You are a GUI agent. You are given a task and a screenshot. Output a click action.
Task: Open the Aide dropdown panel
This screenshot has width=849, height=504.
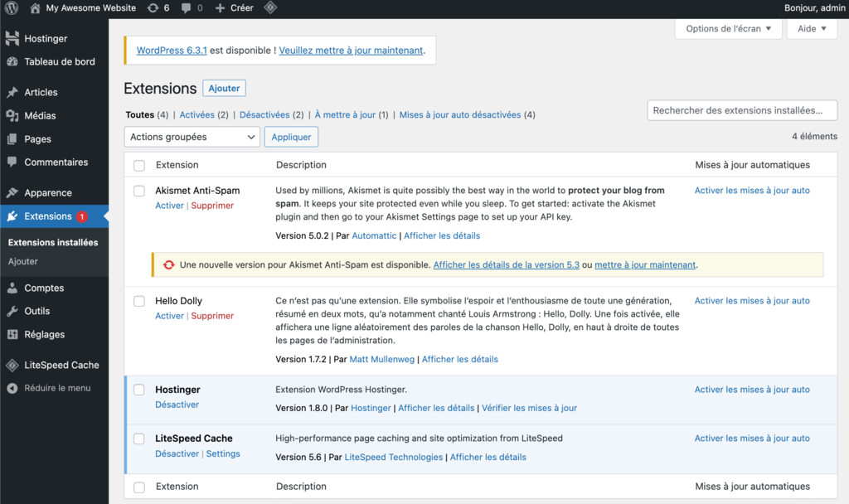point(811,28)
